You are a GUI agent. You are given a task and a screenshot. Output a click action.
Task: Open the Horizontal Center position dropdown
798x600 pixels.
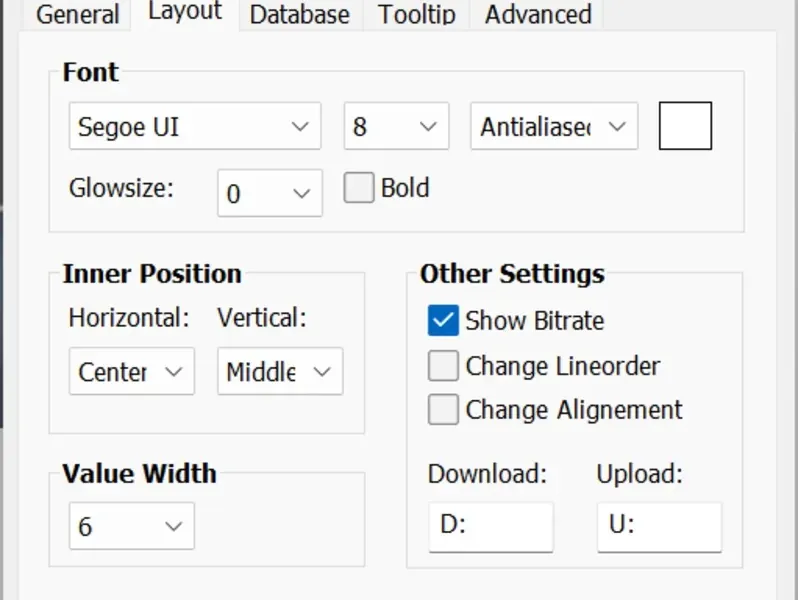click(132, 372)
